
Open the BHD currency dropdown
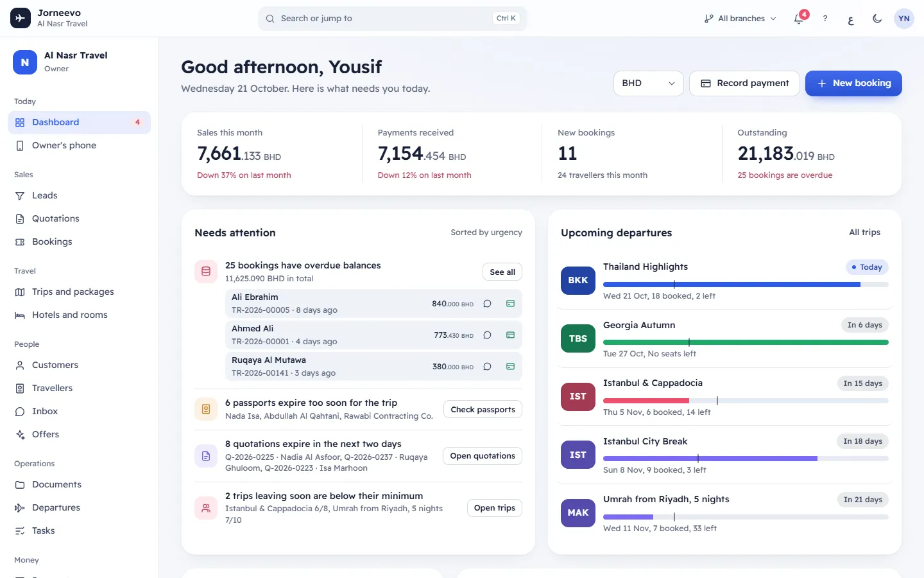(648, 83)
